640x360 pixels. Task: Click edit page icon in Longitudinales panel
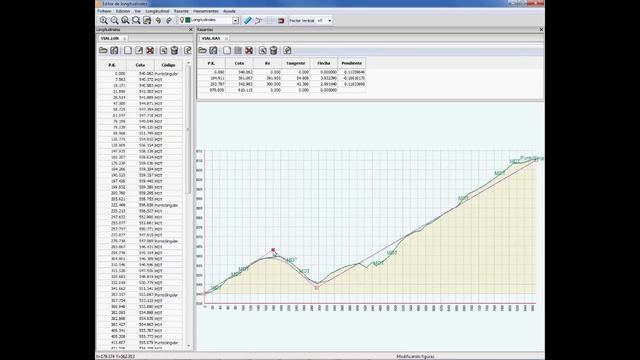(139, 50)
